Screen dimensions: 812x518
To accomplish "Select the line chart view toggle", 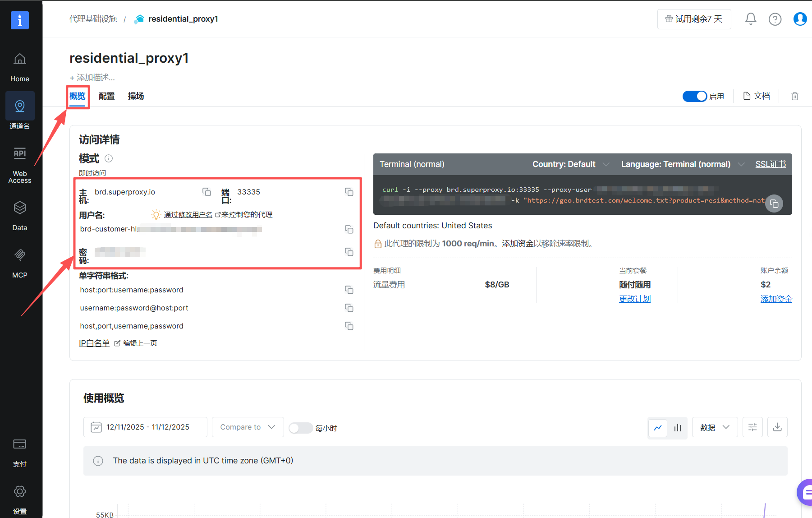I will coord(658,428).
